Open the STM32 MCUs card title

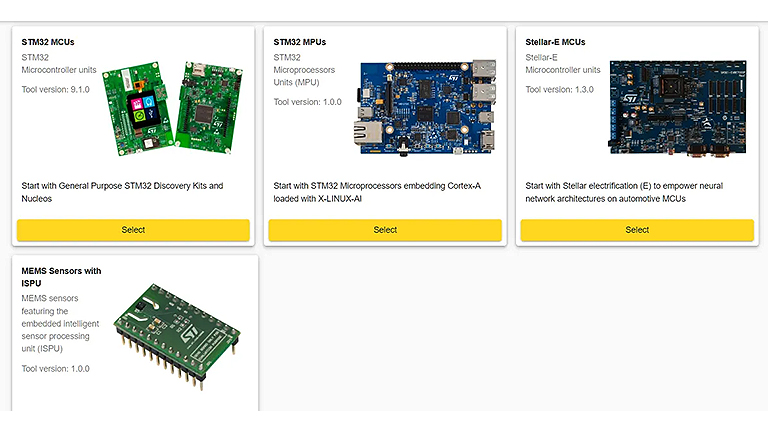[x=48, y=42]
